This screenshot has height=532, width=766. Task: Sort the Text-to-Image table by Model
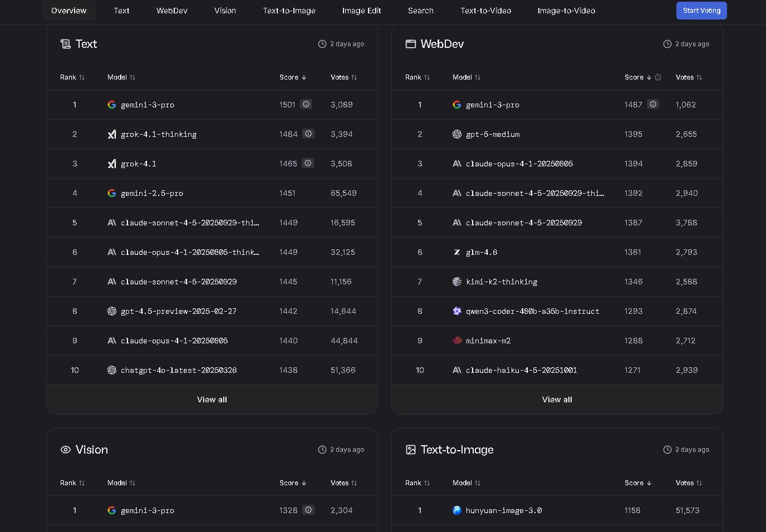(x=467, y=483)
